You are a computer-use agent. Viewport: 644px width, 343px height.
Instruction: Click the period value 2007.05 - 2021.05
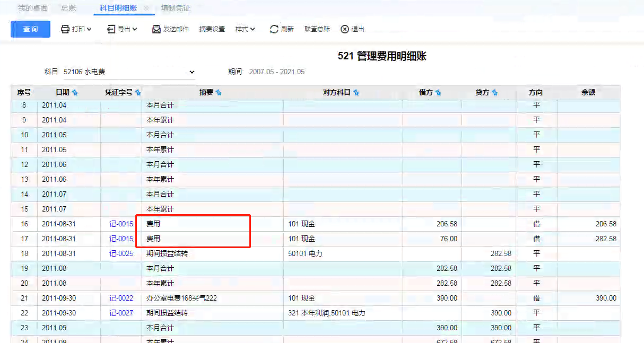[277, 72]
